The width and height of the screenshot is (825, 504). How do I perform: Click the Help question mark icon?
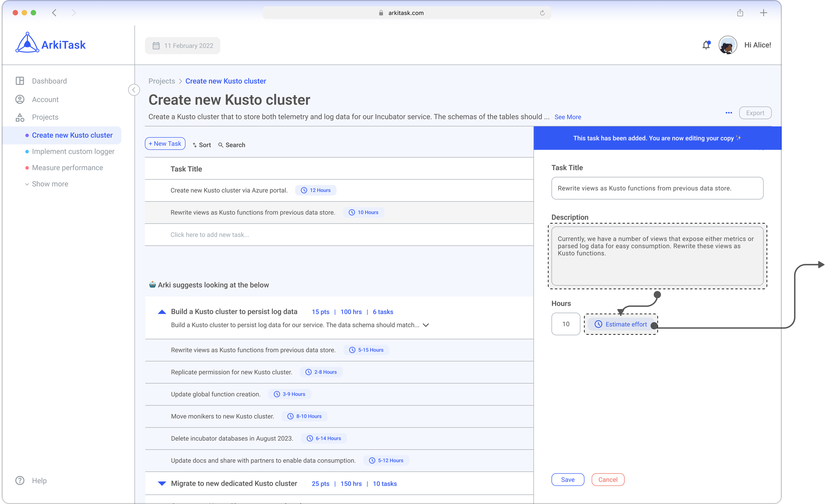[x=20, y=481]
